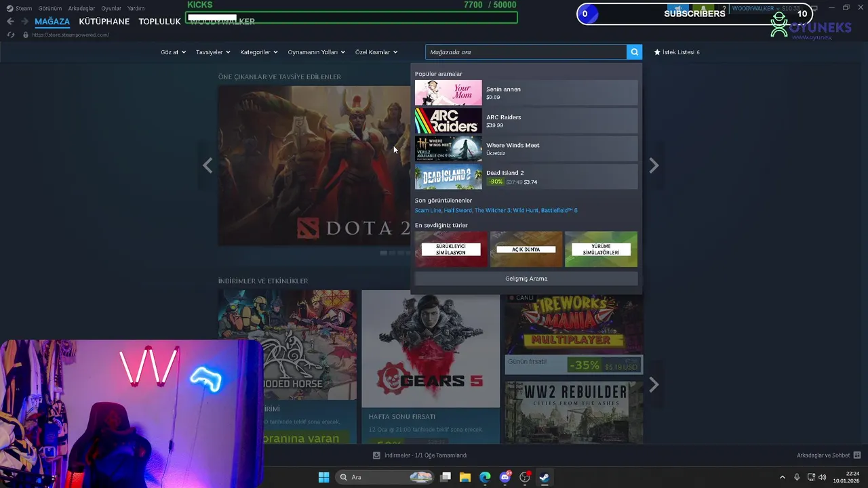868x488 pixels.
Task: Click the Gelişmiş Arama button
Action: click(x=526, y=279)
